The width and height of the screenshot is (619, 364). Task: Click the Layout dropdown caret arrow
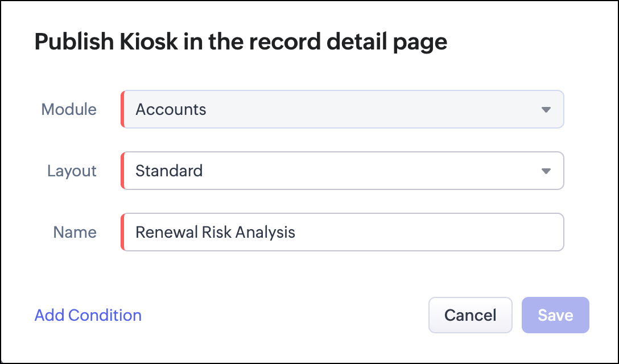(546, 171)
